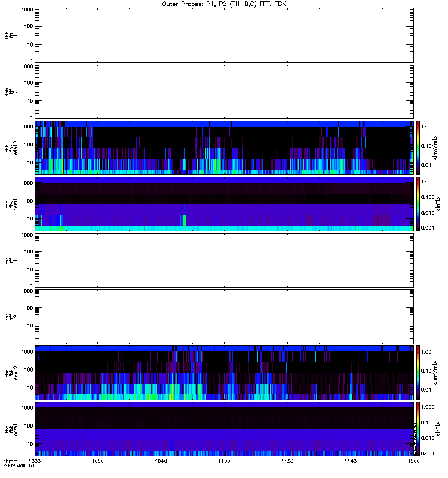Click the "thb fbk scm1" y-axis title

click(11, 204)
